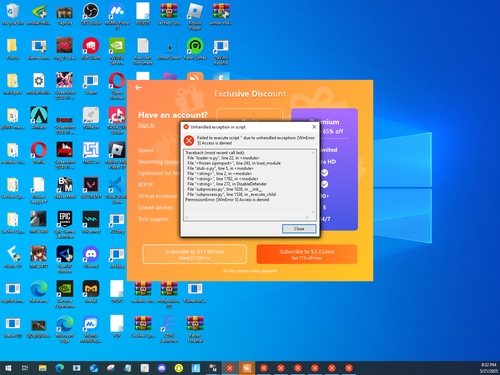
Task: Open the Razer Cortex desktop icon
Action: tap(195, 49)
